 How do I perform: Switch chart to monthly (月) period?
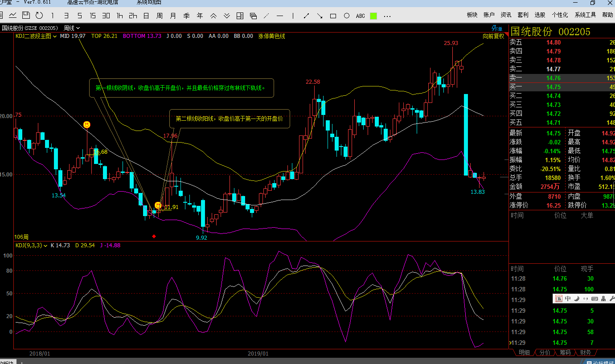pos(173,16)
